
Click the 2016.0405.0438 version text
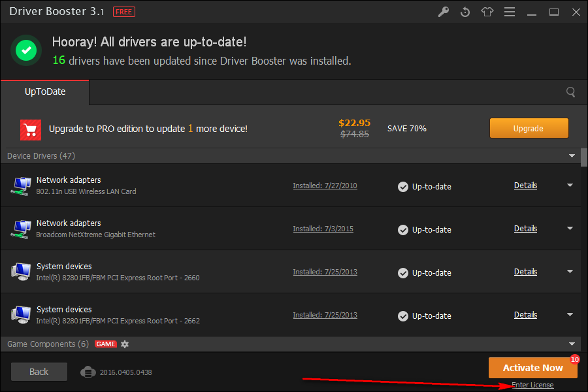125,372
